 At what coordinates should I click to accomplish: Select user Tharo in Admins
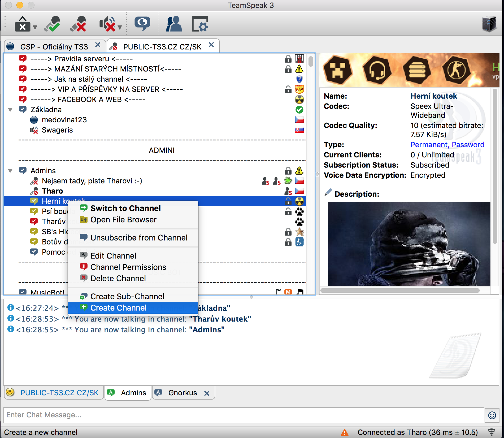52,191
